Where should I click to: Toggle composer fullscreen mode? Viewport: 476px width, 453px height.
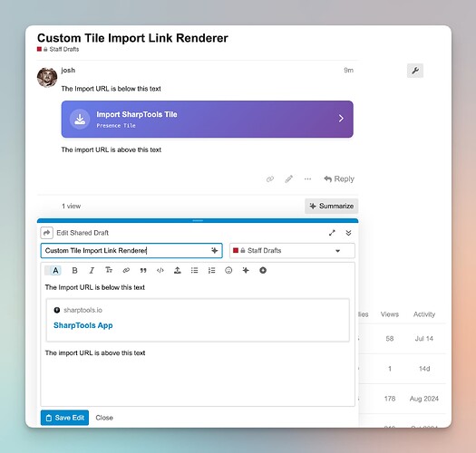(x=332, y=233)
